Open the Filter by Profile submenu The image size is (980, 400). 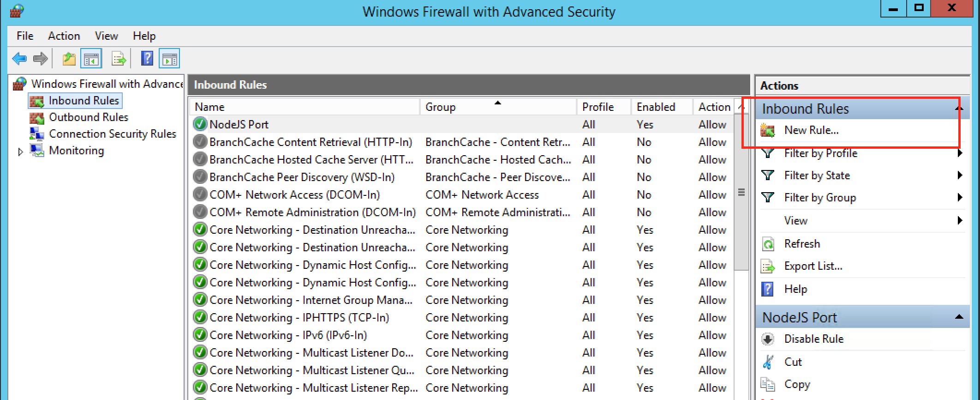coord(820,153)
